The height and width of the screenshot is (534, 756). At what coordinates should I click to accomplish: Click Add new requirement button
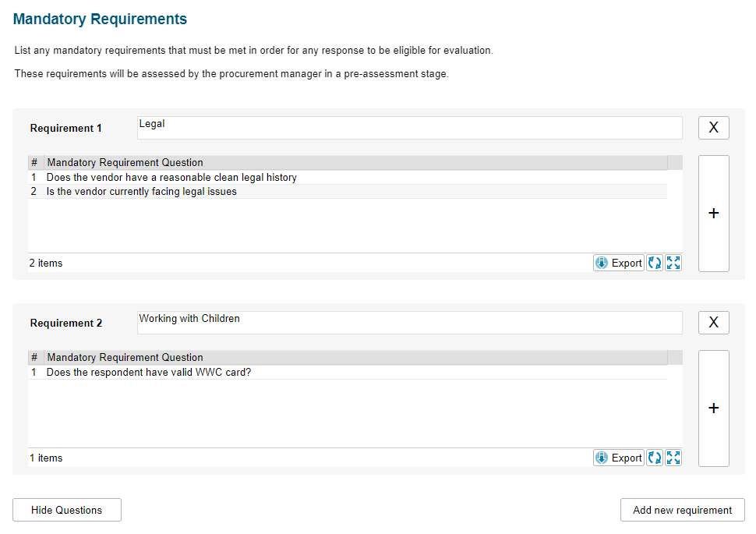(x=682, y=510)
